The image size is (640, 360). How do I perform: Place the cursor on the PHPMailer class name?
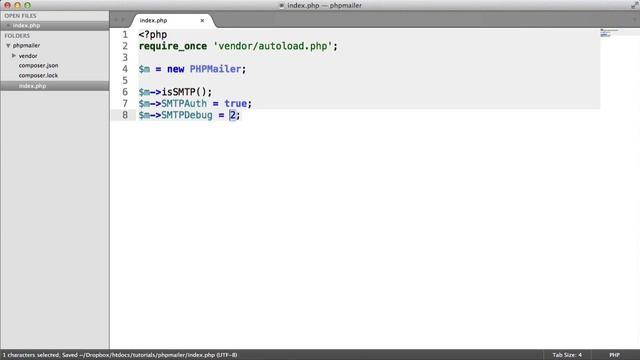point(215,69)
